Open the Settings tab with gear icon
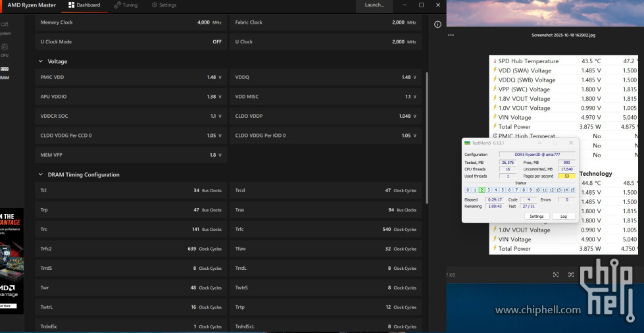The width and height of the screenshot is (644, 333). pos(164,5)
